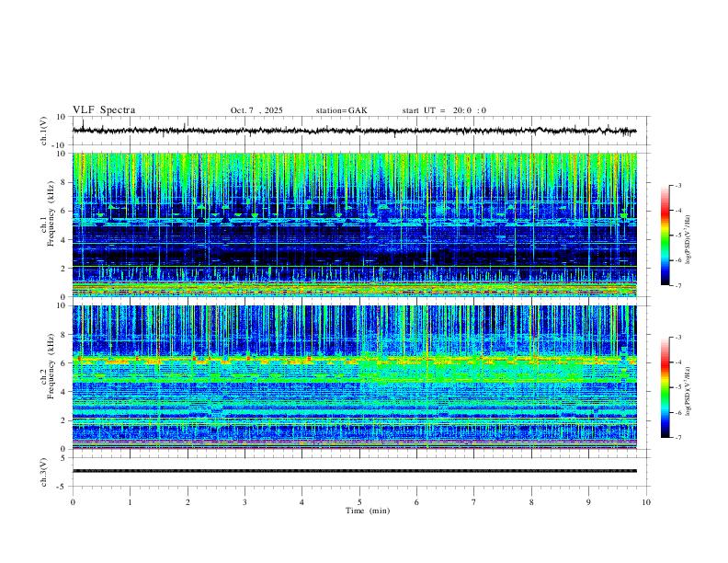This screenshot has width=728, height=563.
Task: Click the 'VLF Spectra' title text
Action: click(x=104, y=110)
